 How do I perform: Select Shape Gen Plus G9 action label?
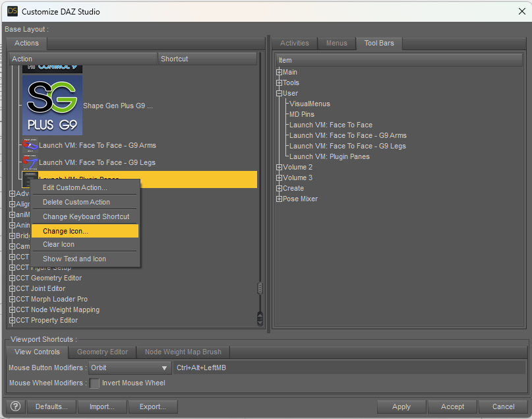pyautogui.click(x=118, y=106)
